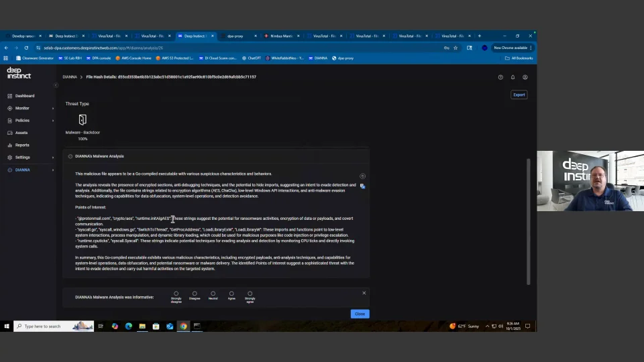
Task: Collapse the sidebar with the arrow handle
Action: pyautogui.click(x=56, y=85)
